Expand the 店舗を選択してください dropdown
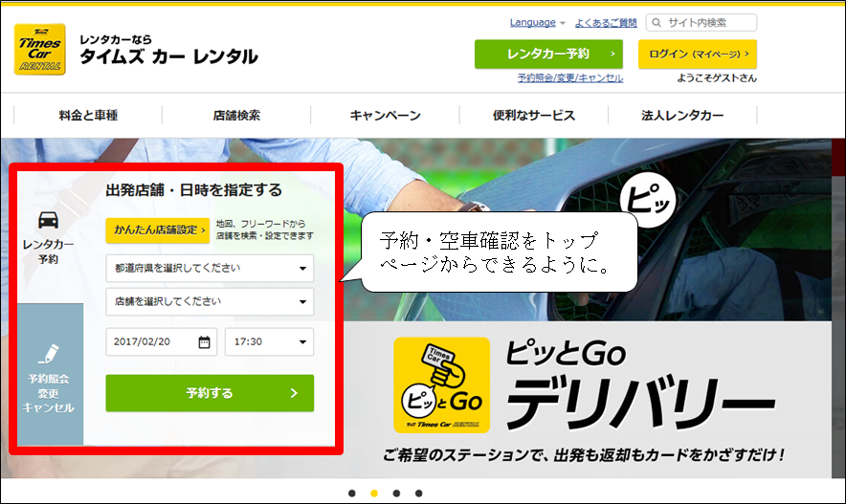Viewport: 846px width, 504px height. pos(210,301)
